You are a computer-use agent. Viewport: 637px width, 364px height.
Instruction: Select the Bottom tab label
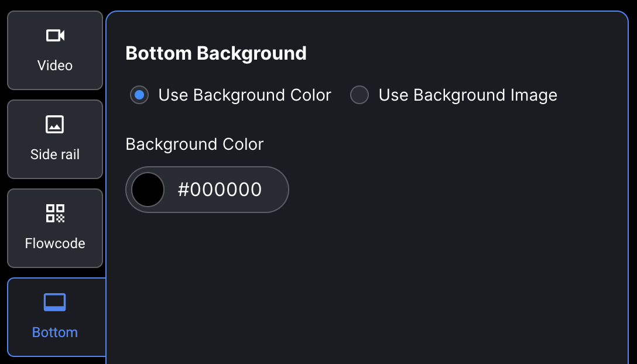(x=55, y=332)
